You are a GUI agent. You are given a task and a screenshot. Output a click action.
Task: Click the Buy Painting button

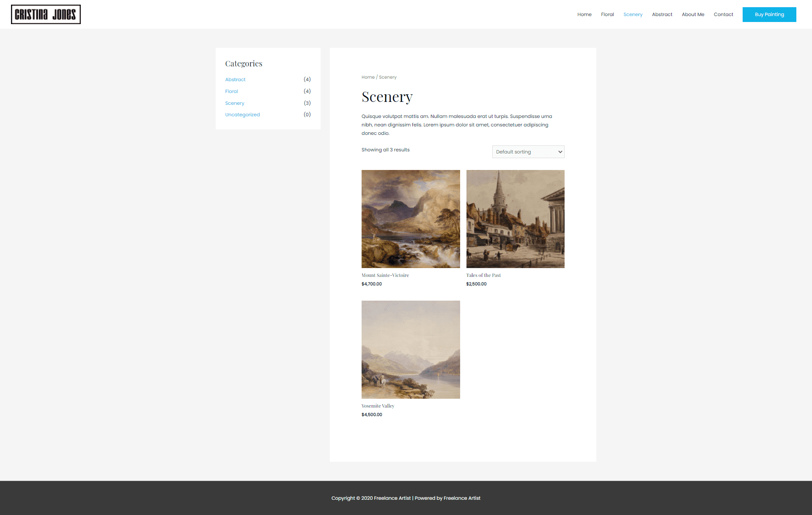click(x=769, y=14)
